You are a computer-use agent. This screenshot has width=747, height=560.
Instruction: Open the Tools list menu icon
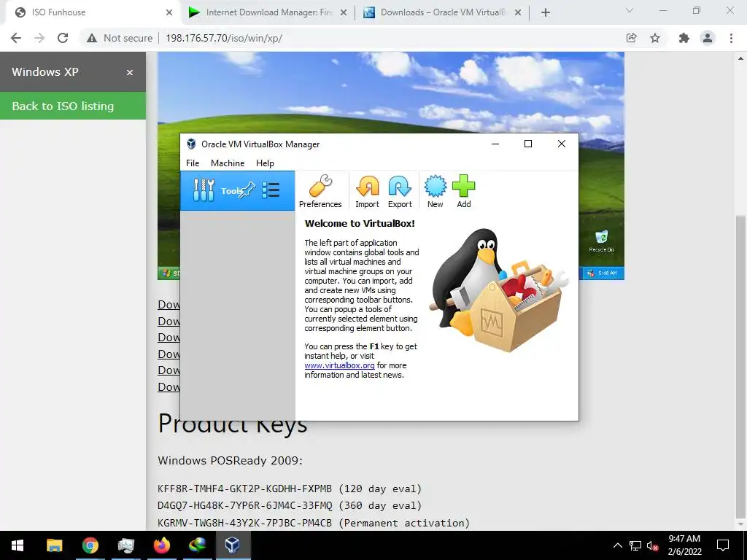pos(271,190)
